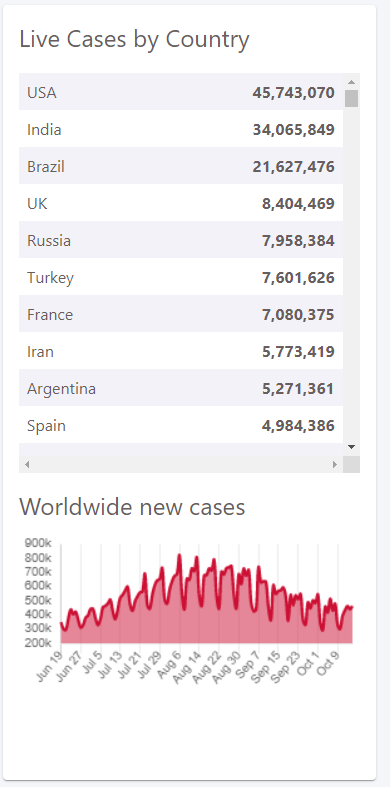Select the India row
Image resolution: width=390 pixels, height=787 pixels.
pos(181,129)
